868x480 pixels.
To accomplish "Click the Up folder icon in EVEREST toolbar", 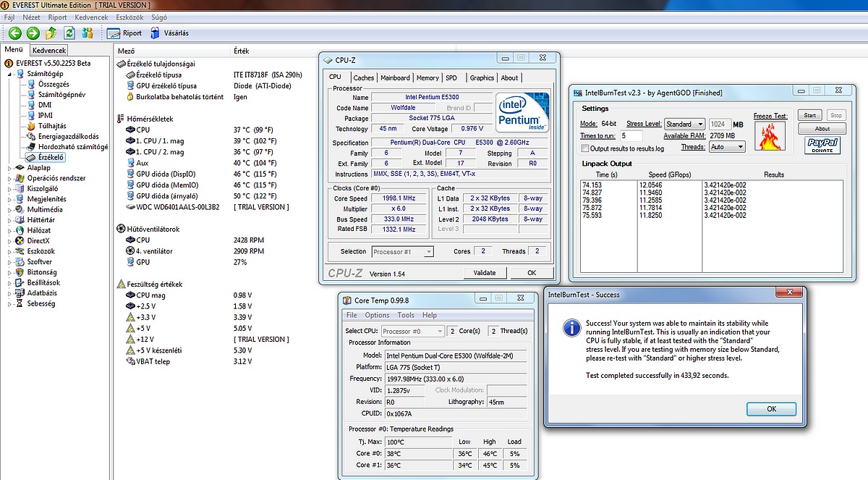I will (x=51, y=33).
